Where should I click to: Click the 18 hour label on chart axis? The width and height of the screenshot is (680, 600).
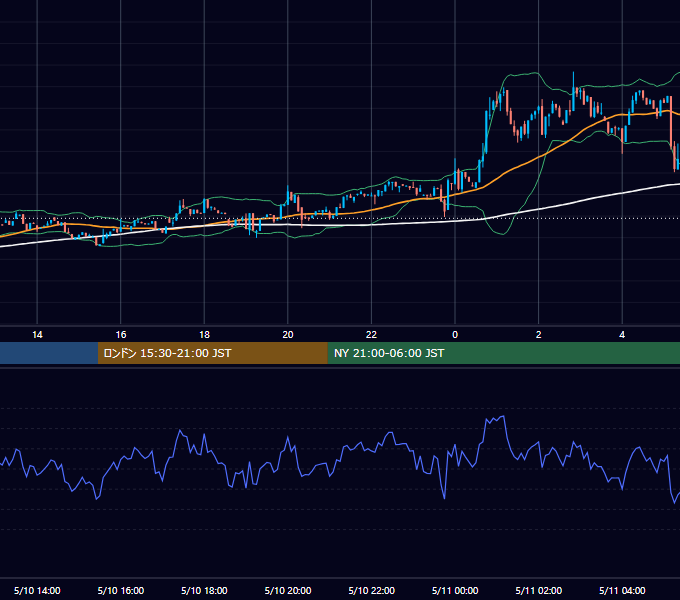point(204,335)
